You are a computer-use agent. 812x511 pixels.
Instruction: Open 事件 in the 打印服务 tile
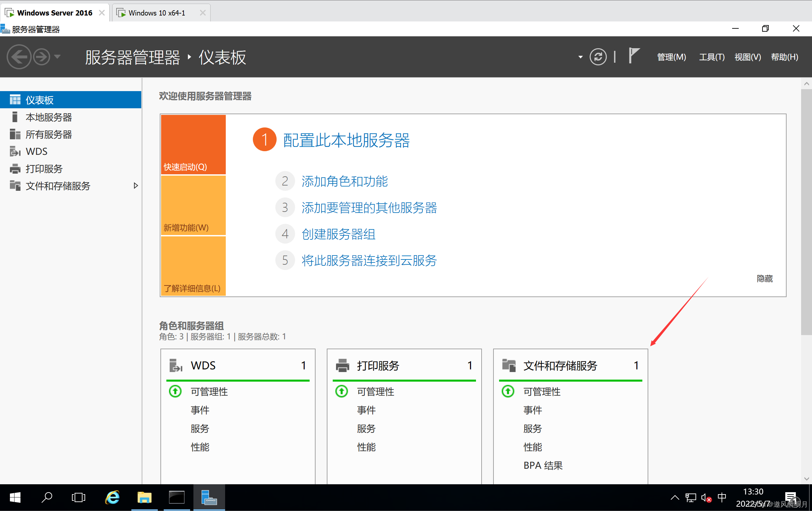click(366, 410)
